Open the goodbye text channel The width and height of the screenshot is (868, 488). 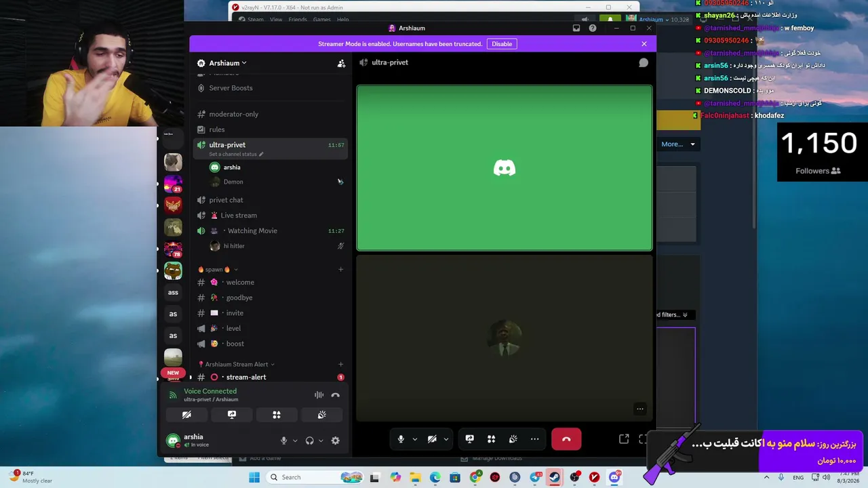[271, 298]
